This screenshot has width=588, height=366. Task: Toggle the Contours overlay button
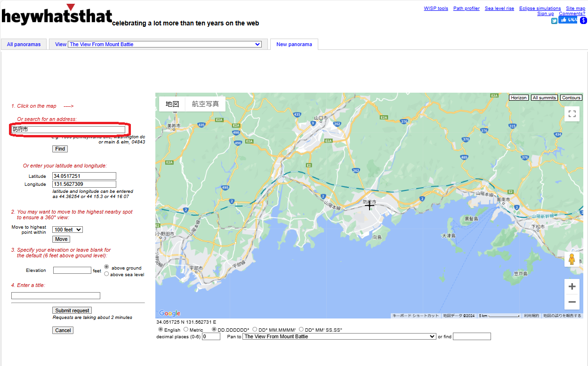pos(571,98)
